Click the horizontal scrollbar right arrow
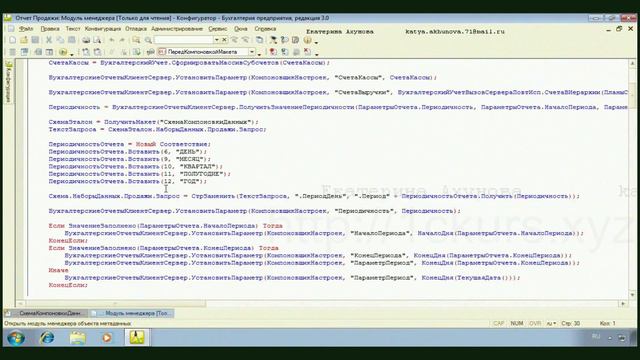Image resolution: width=640 pixels, height=360 pixels. tap(623, 303)
